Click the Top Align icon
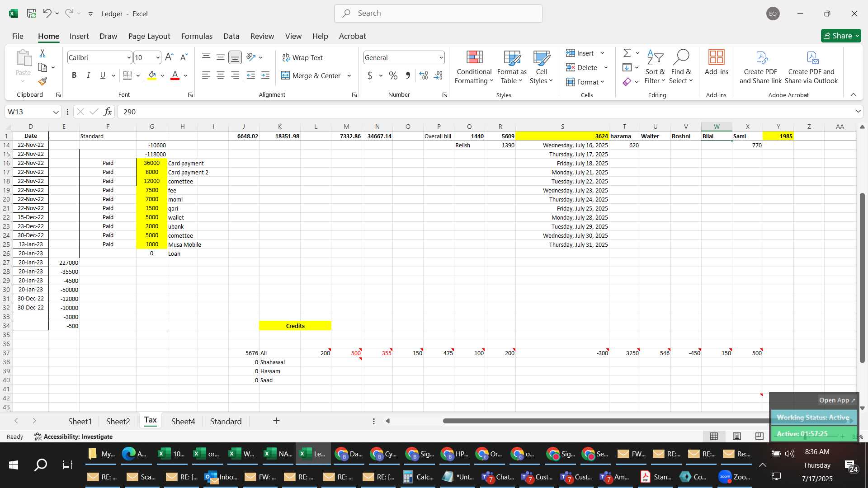Viewport: 868px width, 488px height. click(x=206, y=57)
